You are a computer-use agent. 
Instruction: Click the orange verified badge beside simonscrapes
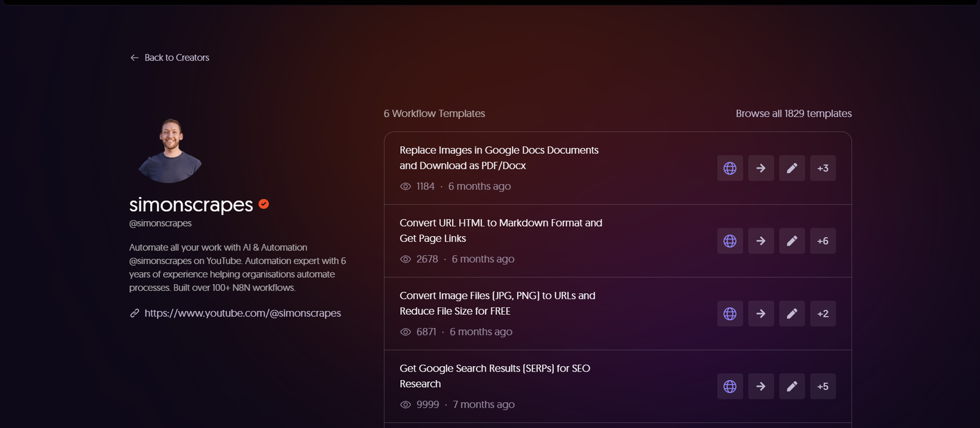[264, 205]
